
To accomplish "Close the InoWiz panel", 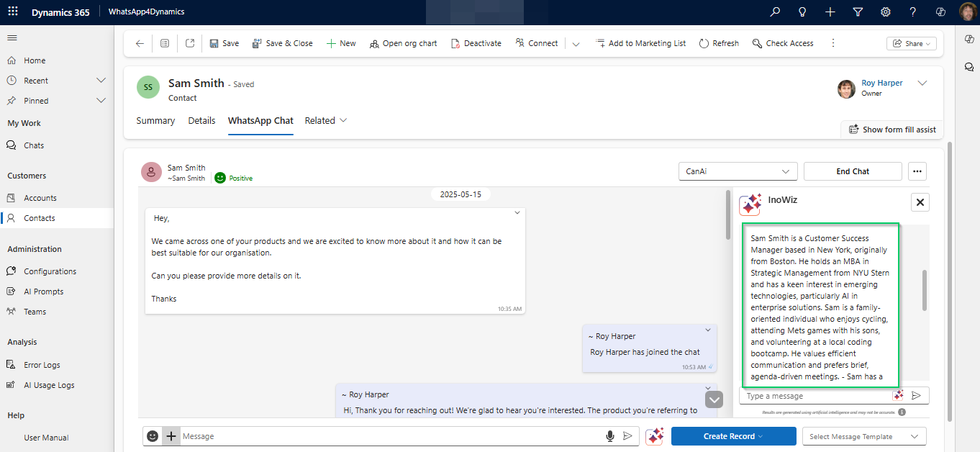I will 920,202.
